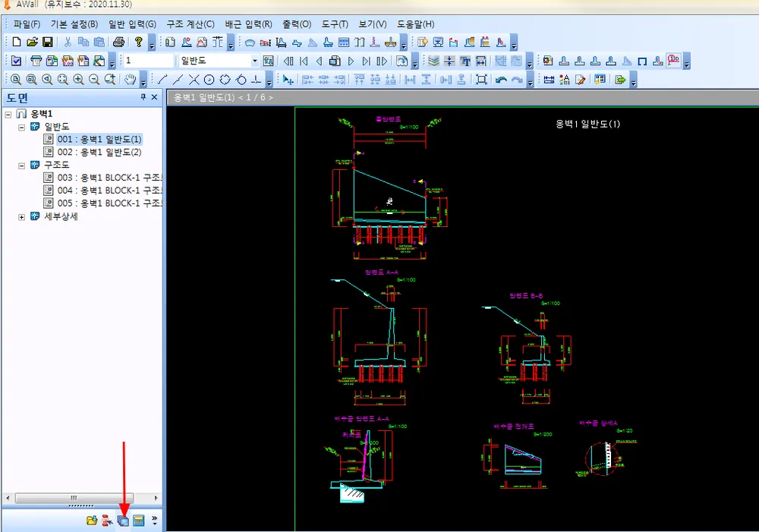Screen dimensions: 759x532
Task: Select 001 : 옹벽1 일반도(1) drawing
Action: pos(99,140)
